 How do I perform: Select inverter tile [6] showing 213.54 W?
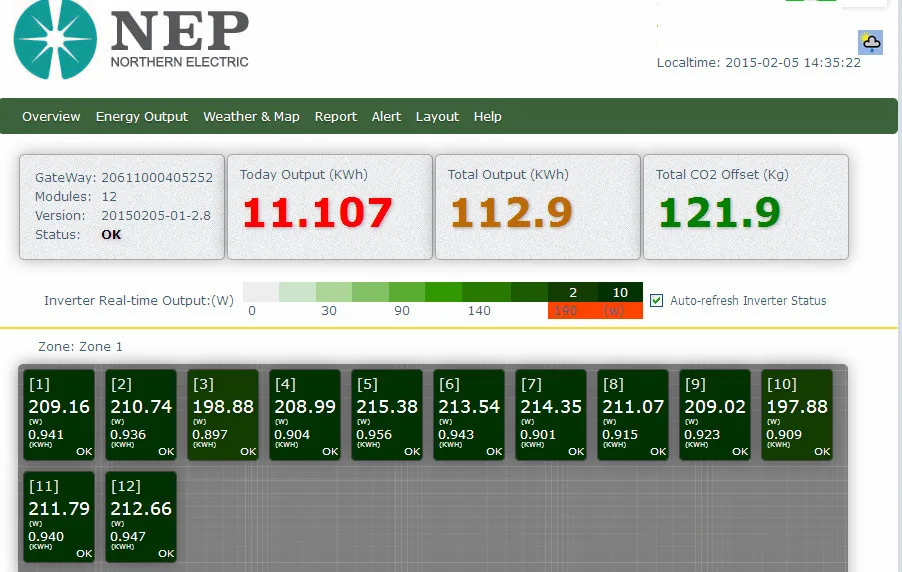[469, 415]
